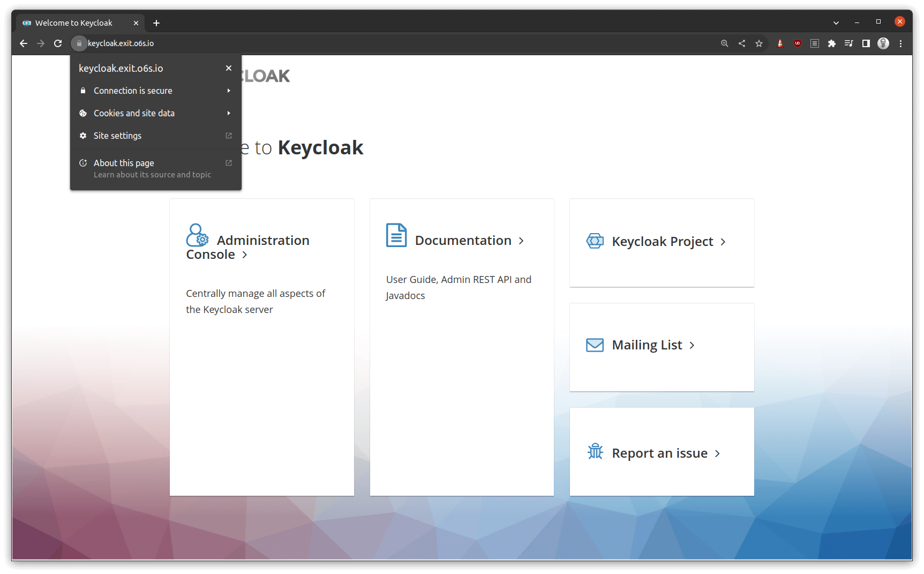Click the gear icon beside Site settings

[83, 136]
